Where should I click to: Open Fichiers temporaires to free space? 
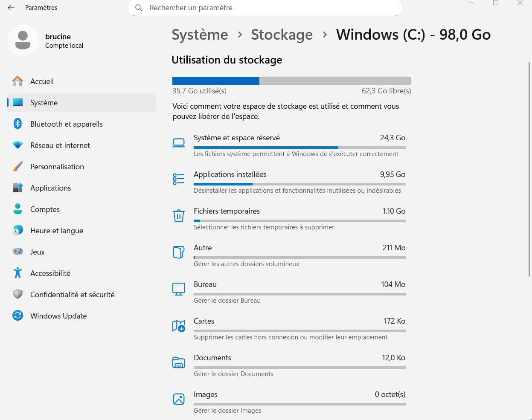coord(289,219)
